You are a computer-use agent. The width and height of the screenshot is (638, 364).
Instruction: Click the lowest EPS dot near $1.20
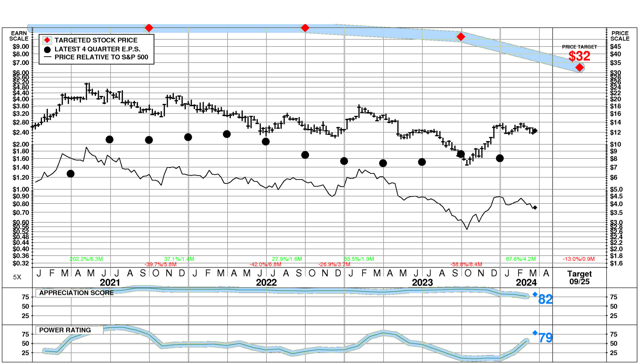(71, 174)
